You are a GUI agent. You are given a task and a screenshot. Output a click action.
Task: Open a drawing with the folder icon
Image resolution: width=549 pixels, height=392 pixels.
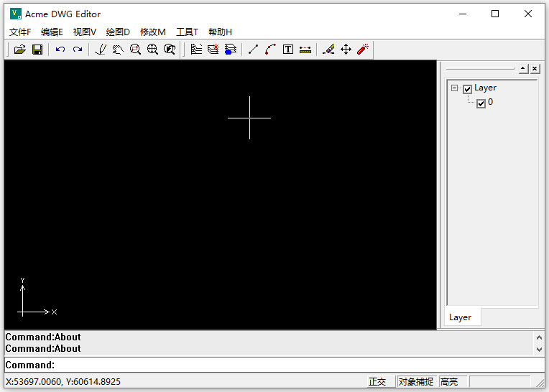[x=20, y=50]
